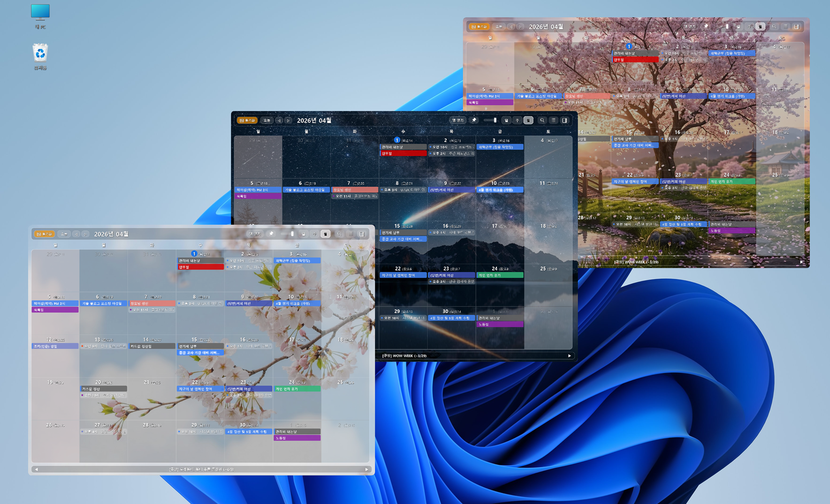Toggle the pin button in cherry-tree calendar

tap(706, 27)
